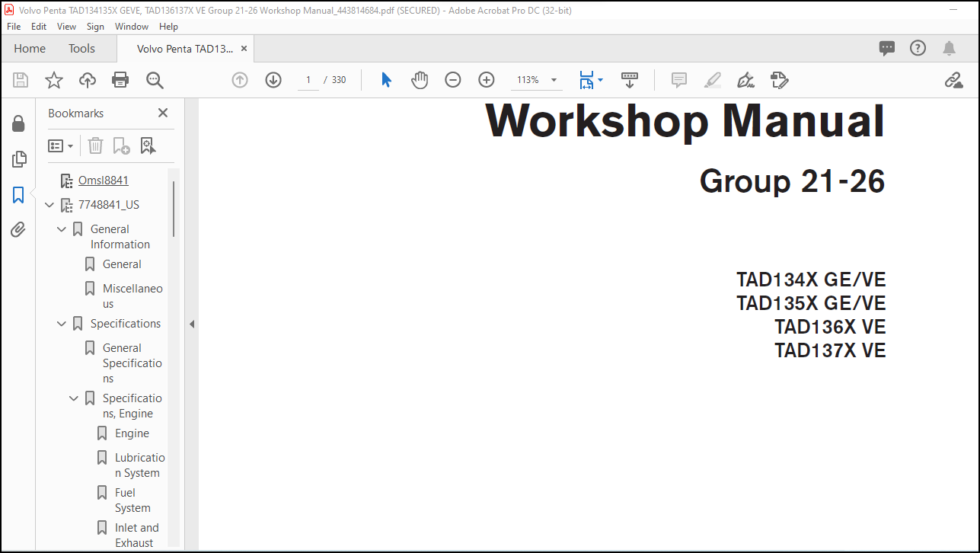Open the page display dropdown arrow

click(x=600, y=80)
